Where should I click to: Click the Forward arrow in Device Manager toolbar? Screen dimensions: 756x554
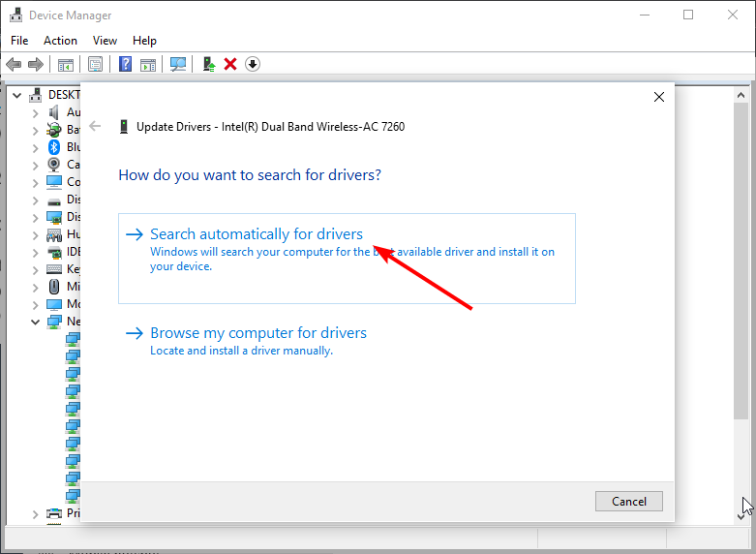pos(36,64)
